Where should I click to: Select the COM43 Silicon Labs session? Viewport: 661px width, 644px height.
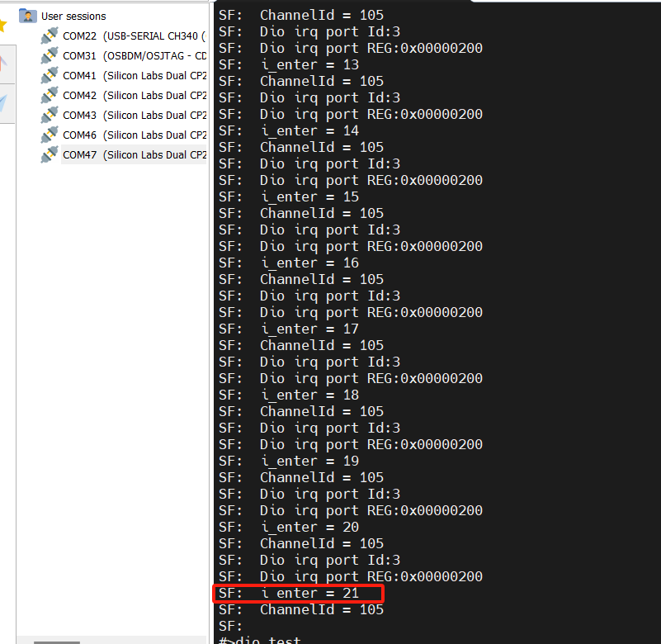tap(134, 115)
